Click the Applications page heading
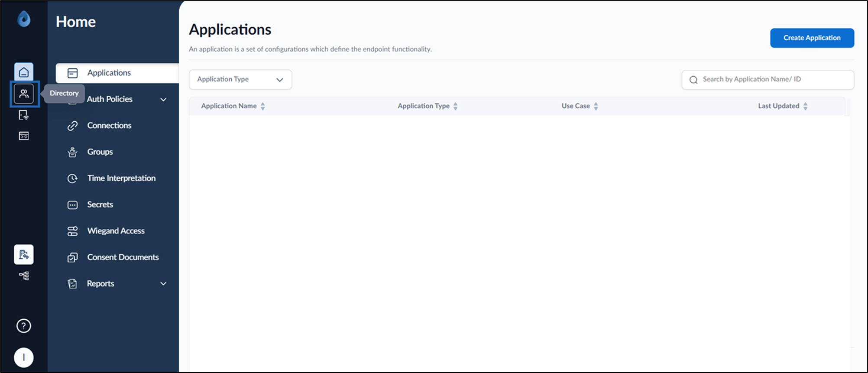The height and width of the screenshot is (373, 868). pos(230,29)
